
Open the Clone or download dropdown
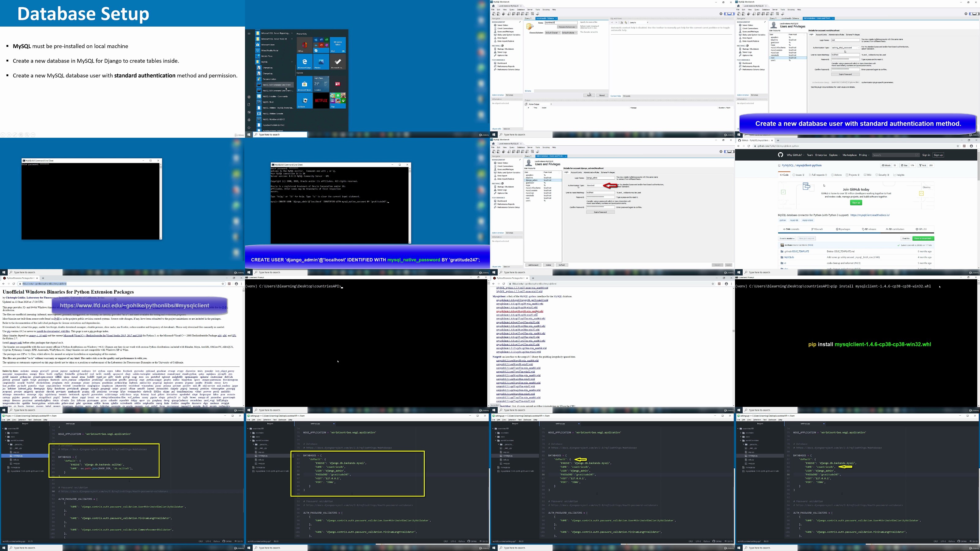923,238
